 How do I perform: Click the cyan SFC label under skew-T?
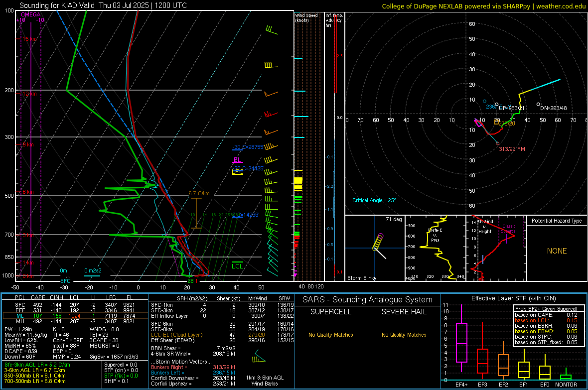(x=65, y=281)
